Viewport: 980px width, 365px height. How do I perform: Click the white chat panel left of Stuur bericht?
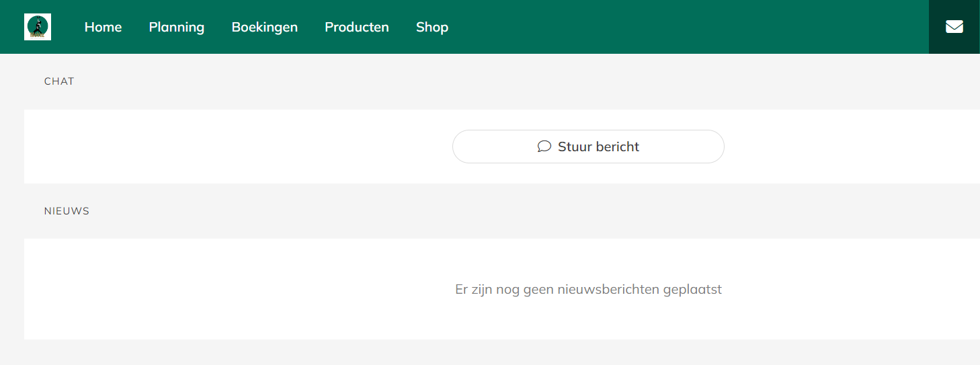tap(235, 147)
